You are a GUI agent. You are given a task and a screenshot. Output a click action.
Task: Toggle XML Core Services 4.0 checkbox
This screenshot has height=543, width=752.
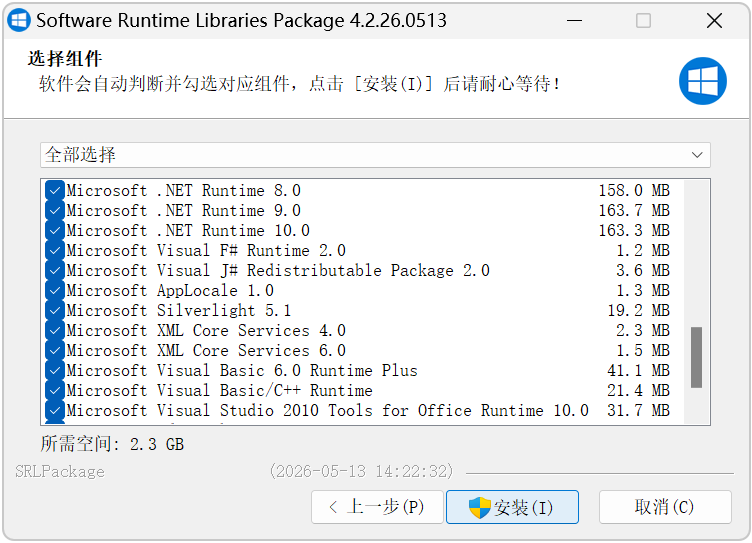(55, 331)
